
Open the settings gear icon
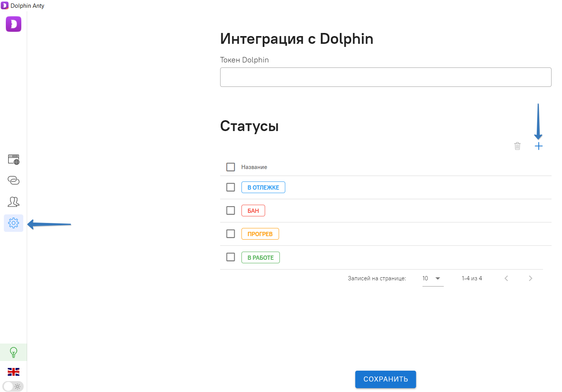[14, 223]
